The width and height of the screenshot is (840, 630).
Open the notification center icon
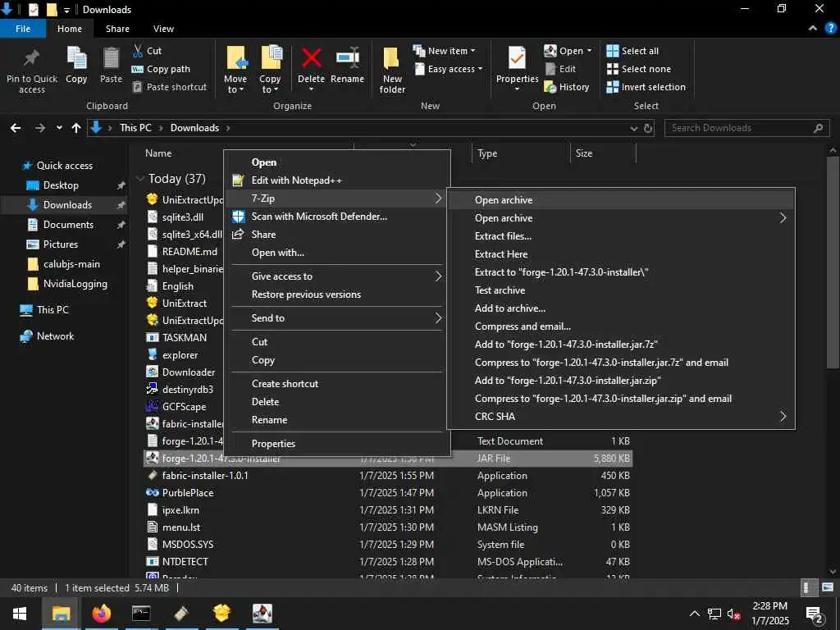point(815,614)
